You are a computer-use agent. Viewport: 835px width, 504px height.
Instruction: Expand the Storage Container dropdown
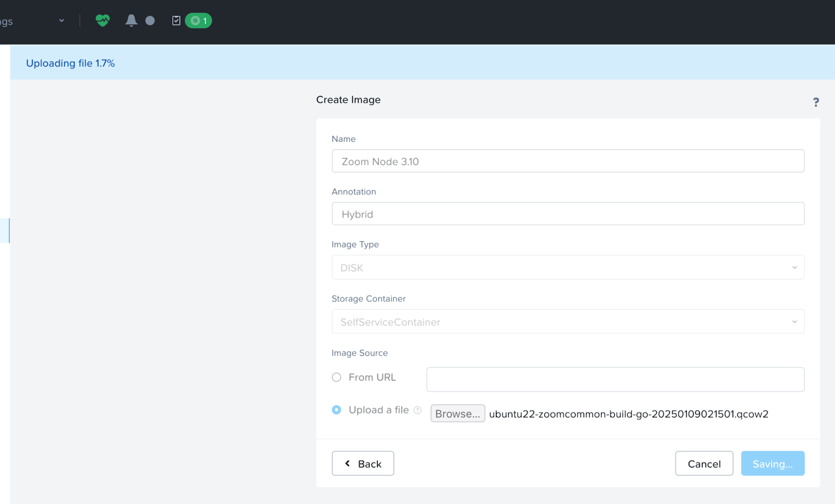click(567, 322)
